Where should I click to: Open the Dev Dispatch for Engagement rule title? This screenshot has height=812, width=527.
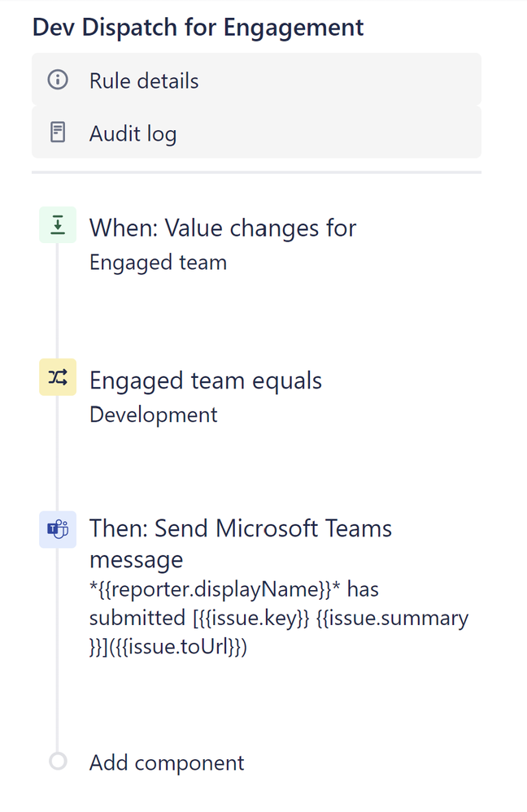coord(198,27)
